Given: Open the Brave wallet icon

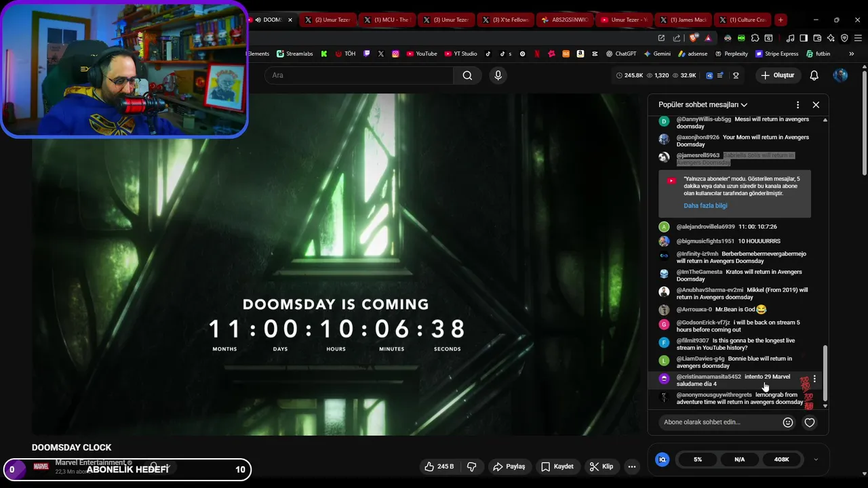Looking at the screenshot, I should coord(817,38).
